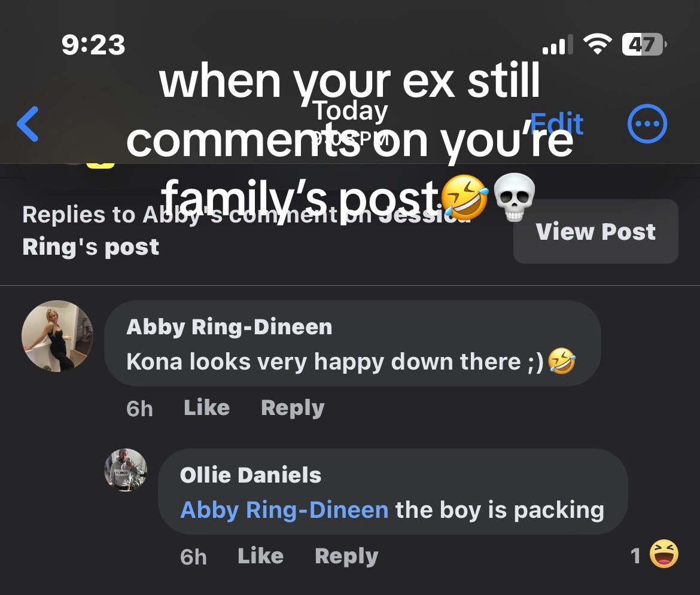Click the View Post button
Screen dimensions: 700x595
[595, 231]
